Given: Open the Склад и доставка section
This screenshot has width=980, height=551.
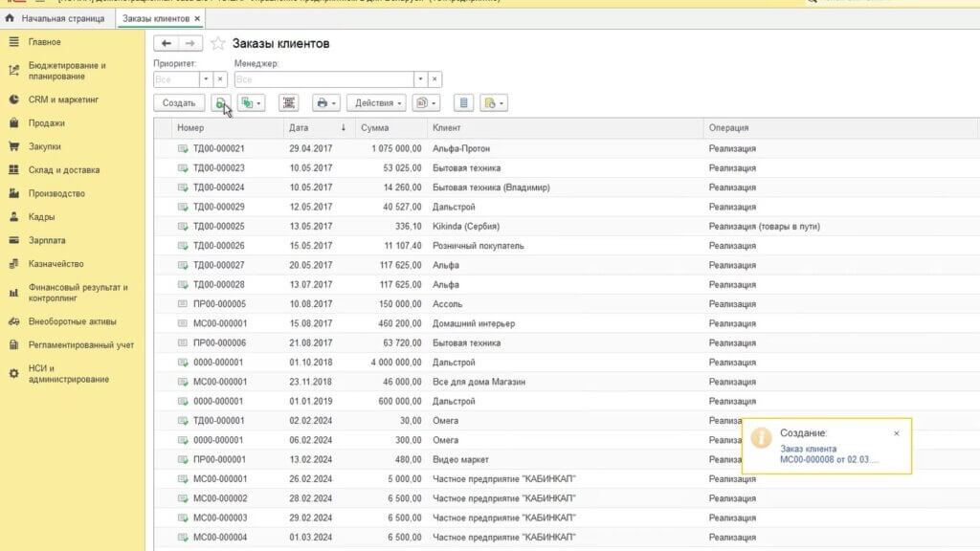Looking at the screenshot, I should pyautogui.click(x=63, y=170).
